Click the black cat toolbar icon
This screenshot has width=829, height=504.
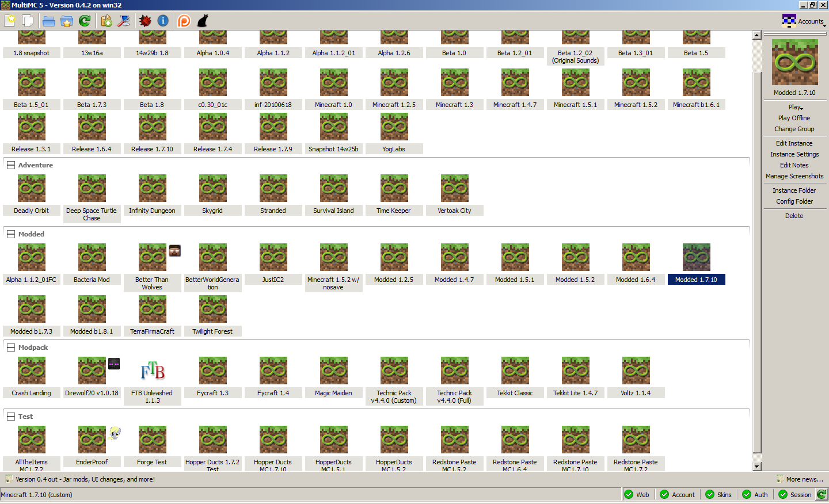pyautogui.click(x=202, y=21)
